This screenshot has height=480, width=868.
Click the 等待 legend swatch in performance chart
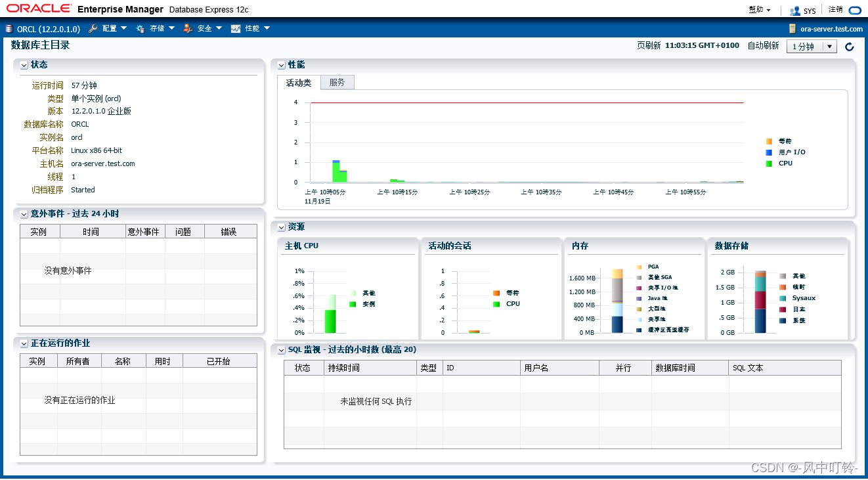coord(769,141)
